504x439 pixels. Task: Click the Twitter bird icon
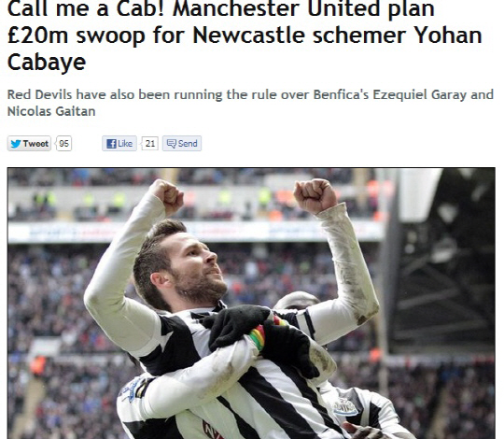16,144
